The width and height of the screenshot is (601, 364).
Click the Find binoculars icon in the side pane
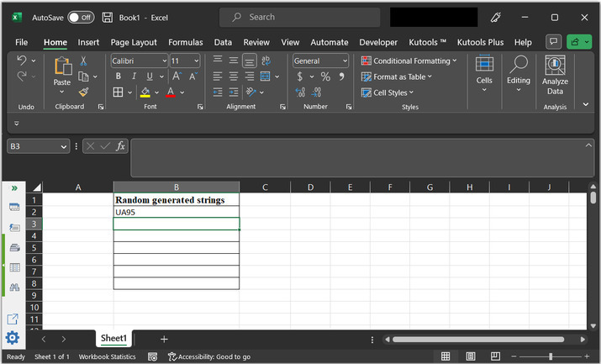[13, 288]
